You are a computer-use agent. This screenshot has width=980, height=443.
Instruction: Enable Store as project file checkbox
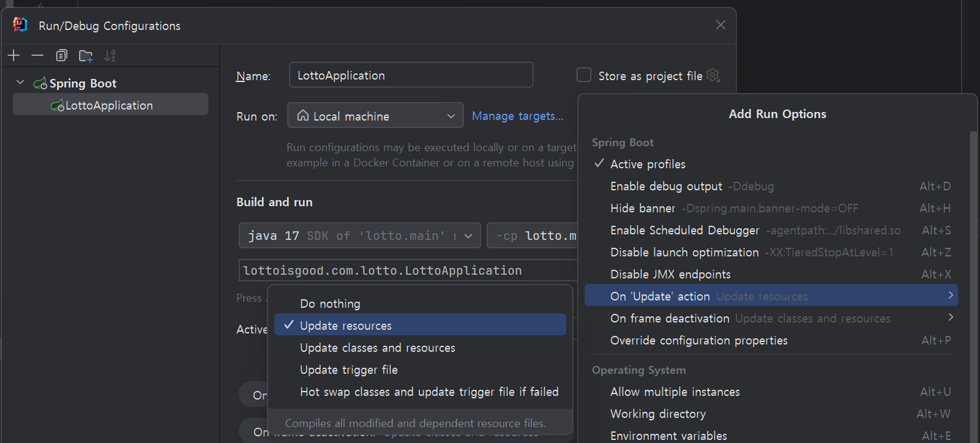click(584, 75)
